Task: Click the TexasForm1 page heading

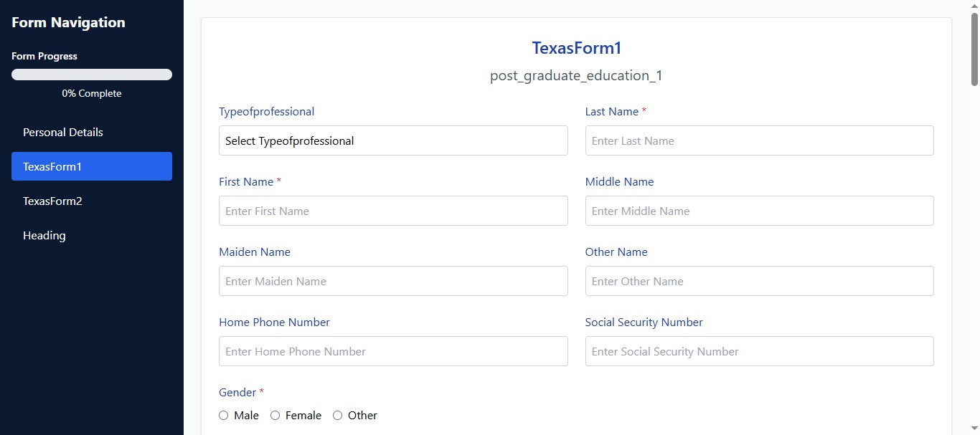Action: coord(576,48)
